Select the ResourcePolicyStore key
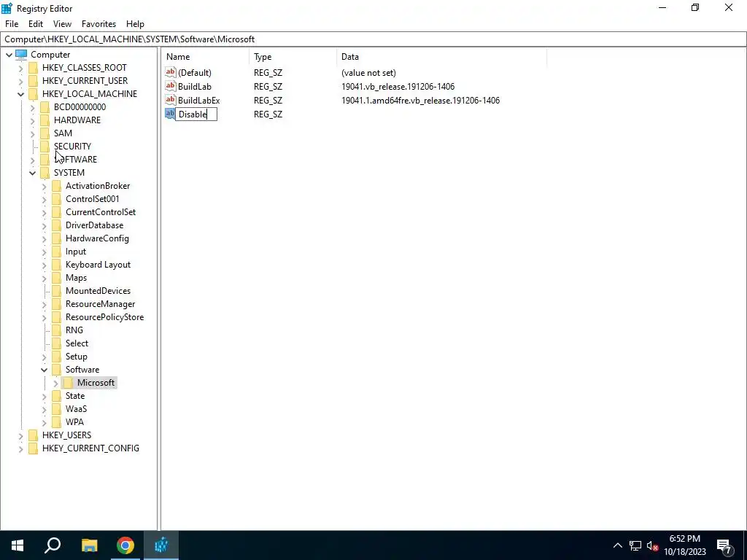747x560 pixels. [x=104, y=317]
